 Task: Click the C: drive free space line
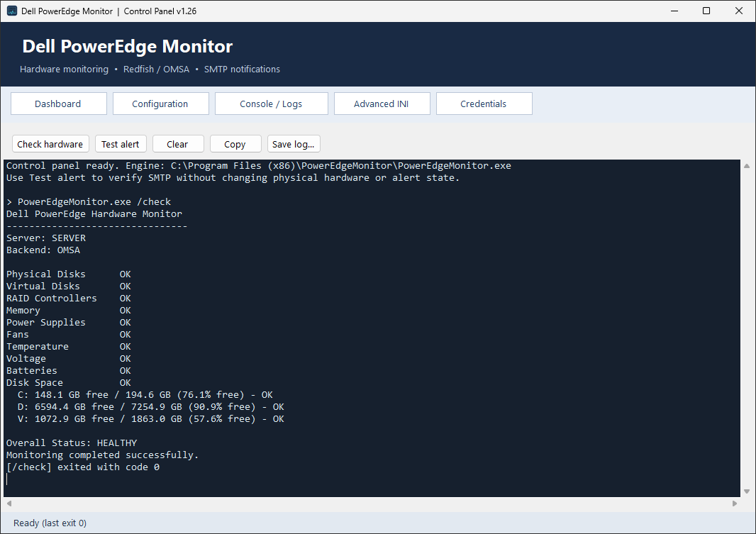(x=145, y=394)
